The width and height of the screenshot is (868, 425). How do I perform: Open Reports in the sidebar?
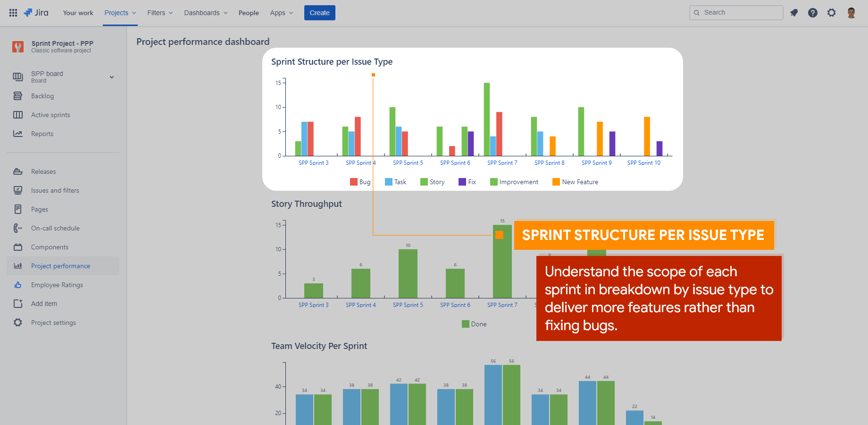click(x=42, y=134)
